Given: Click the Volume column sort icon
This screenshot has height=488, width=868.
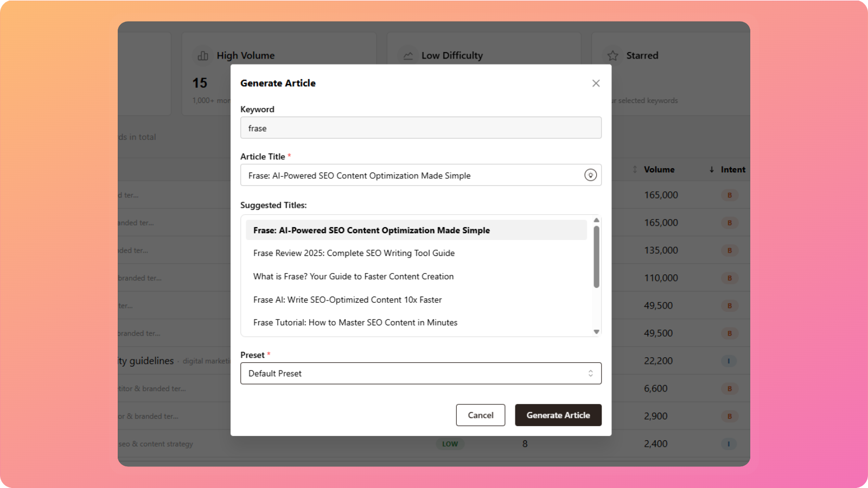Looking at the screenshot, I should tap(635, 170).
